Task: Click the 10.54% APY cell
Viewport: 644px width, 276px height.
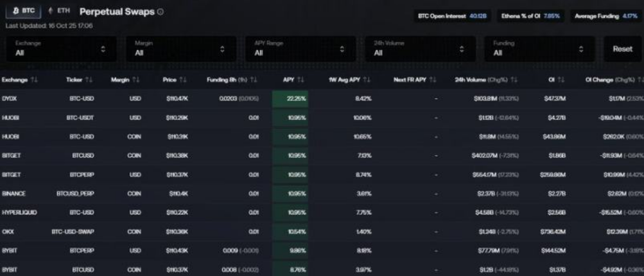Action: tap(290, 232)
